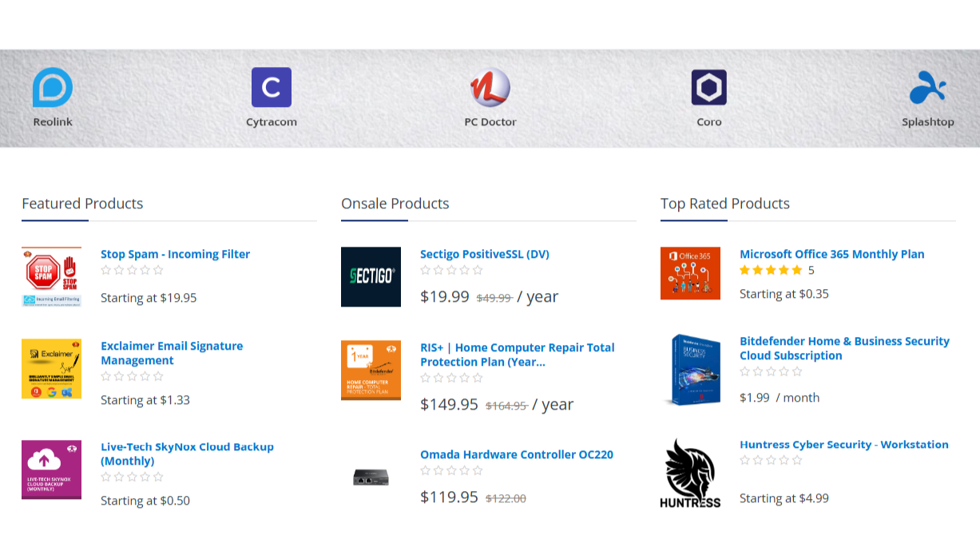Click the Starting at $4.99 price
The width and height of the screenshot is (980, 551).
tap(784, 498)
